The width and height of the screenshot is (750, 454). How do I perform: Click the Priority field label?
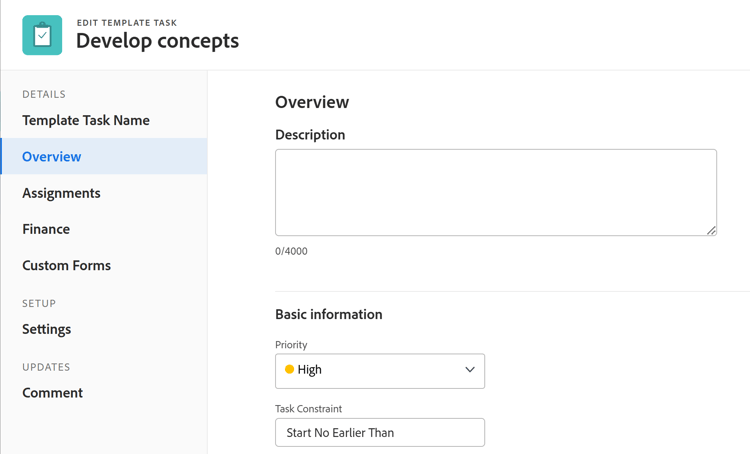pos(291,345)
